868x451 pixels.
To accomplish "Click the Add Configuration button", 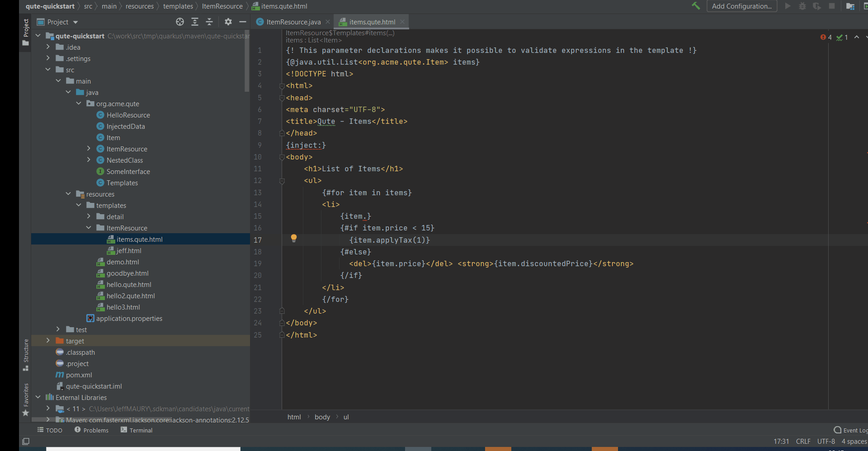I will point(741,6).
